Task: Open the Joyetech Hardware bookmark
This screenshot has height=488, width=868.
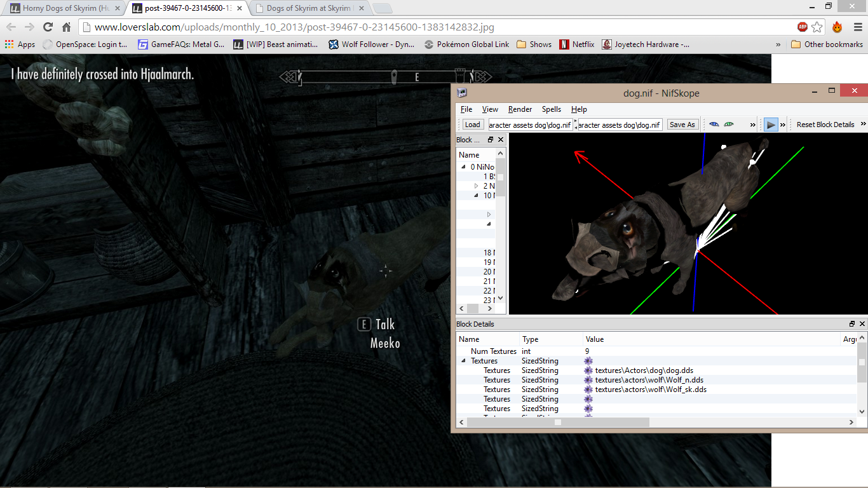Action: [646, 44]
